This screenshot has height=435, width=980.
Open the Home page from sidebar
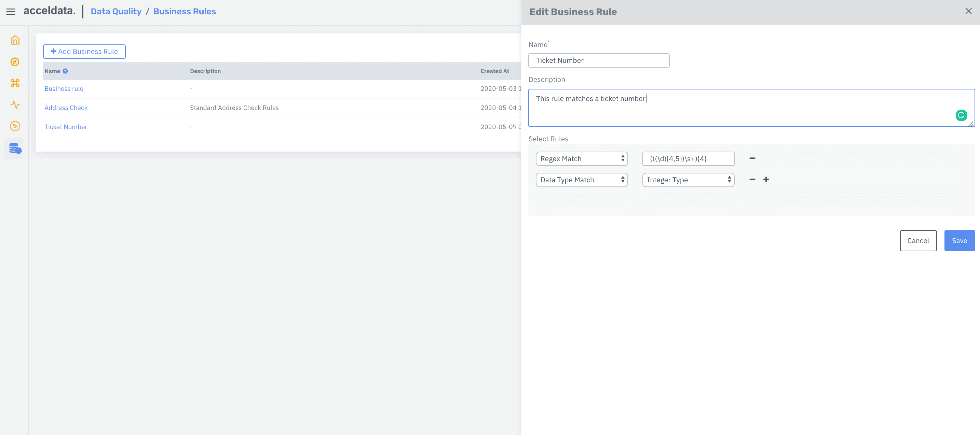[14, 40]
